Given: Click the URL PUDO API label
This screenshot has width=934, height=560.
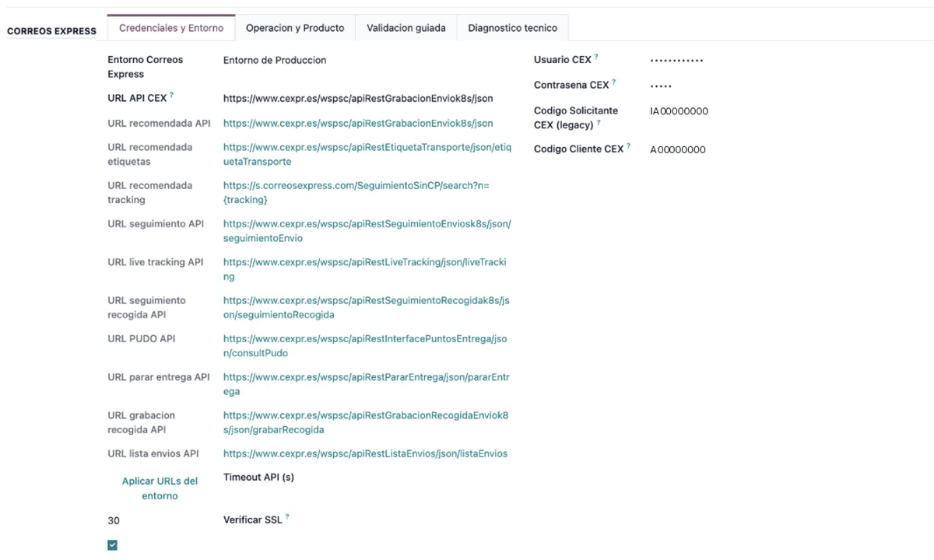Looking at the screenshot, I should point(142,338).
